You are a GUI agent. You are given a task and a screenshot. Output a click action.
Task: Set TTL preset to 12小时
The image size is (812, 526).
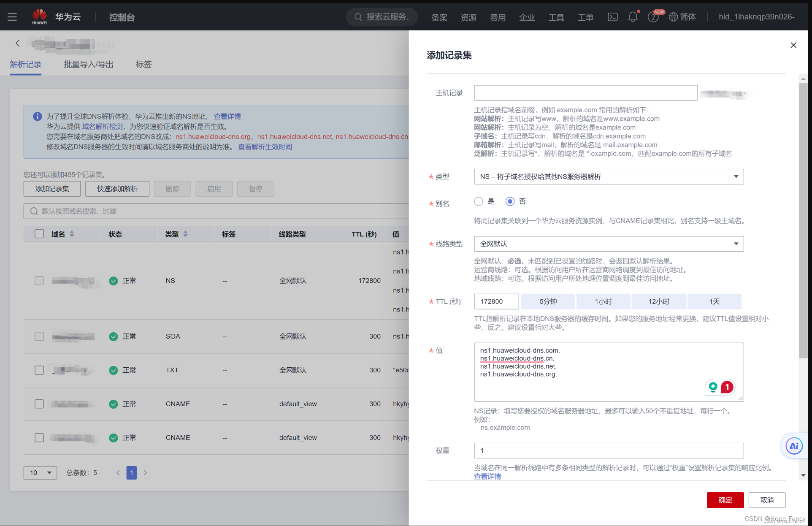point(658,301)
